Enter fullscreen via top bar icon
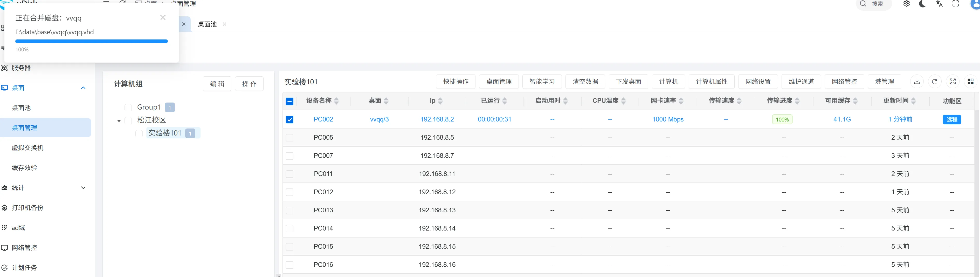Screen dimensions: 980x277 (x=956, y=4)
